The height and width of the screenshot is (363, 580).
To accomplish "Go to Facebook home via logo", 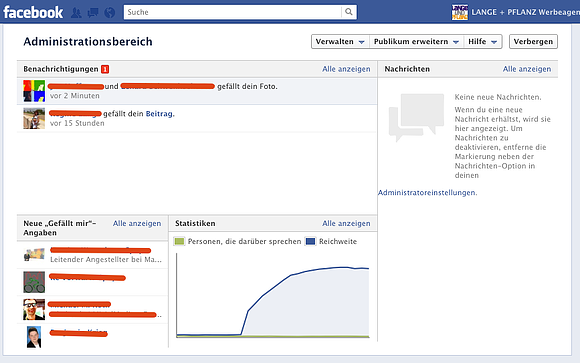I will pyautogui.click(x=33, y=12).
